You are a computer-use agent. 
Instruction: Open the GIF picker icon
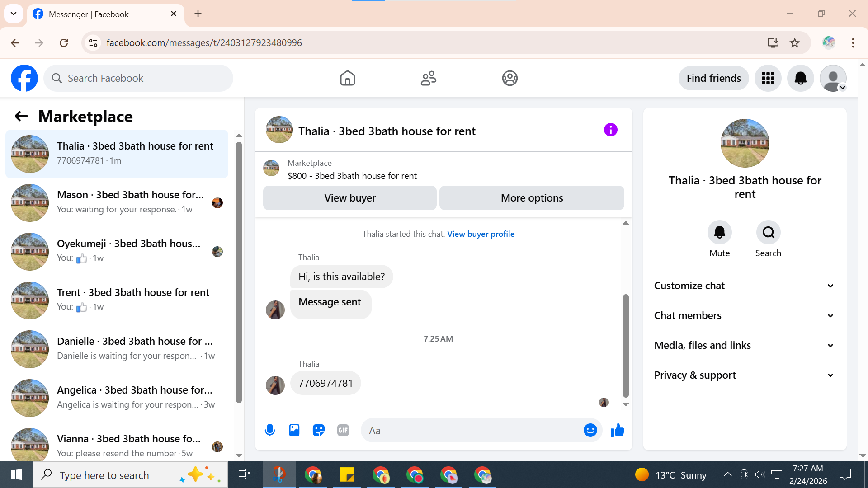click(x=343, y=430)
